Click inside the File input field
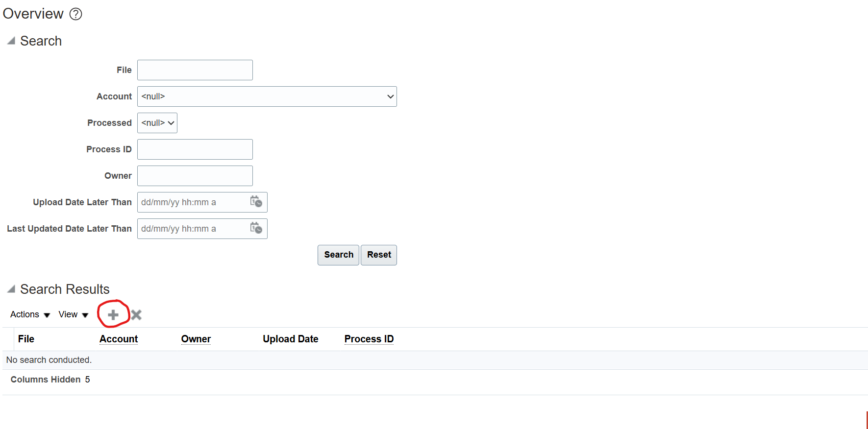 tap(195, 70)
